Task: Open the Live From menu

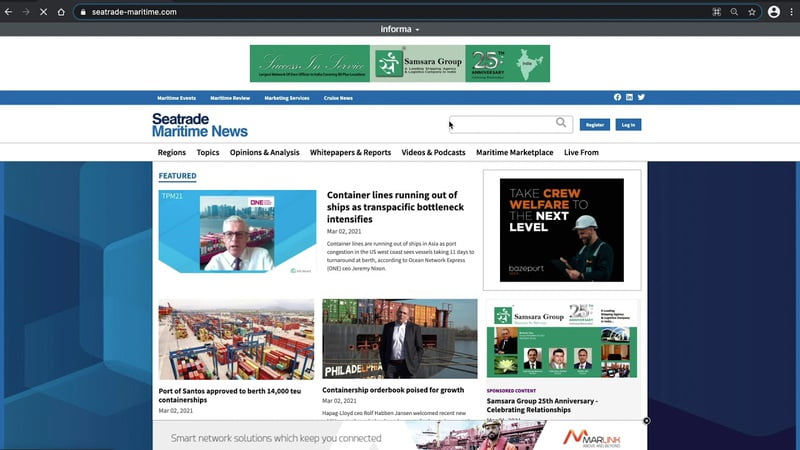Action: pos(581,152)
